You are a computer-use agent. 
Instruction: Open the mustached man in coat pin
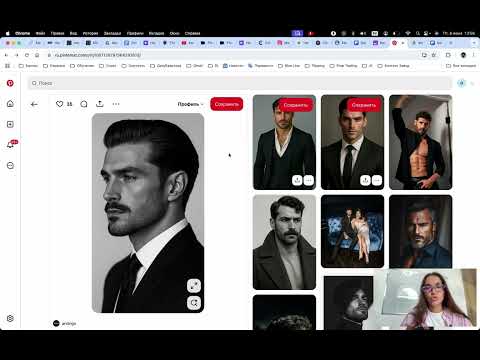[284, 242]
